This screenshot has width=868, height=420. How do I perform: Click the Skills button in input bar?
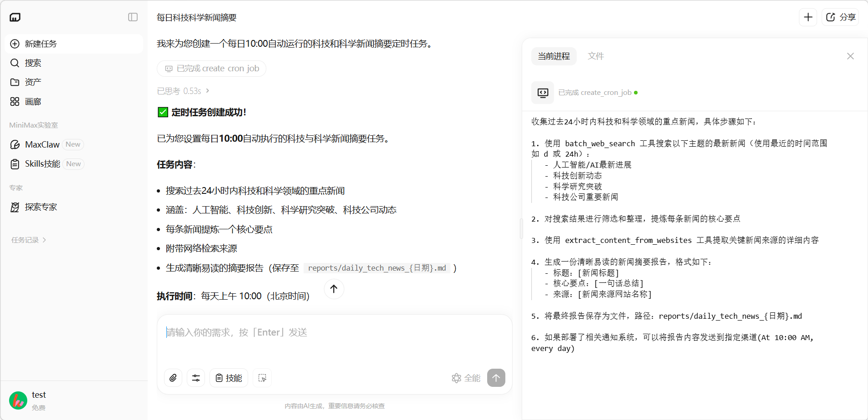pyautogui.click(x=229, y=378)
